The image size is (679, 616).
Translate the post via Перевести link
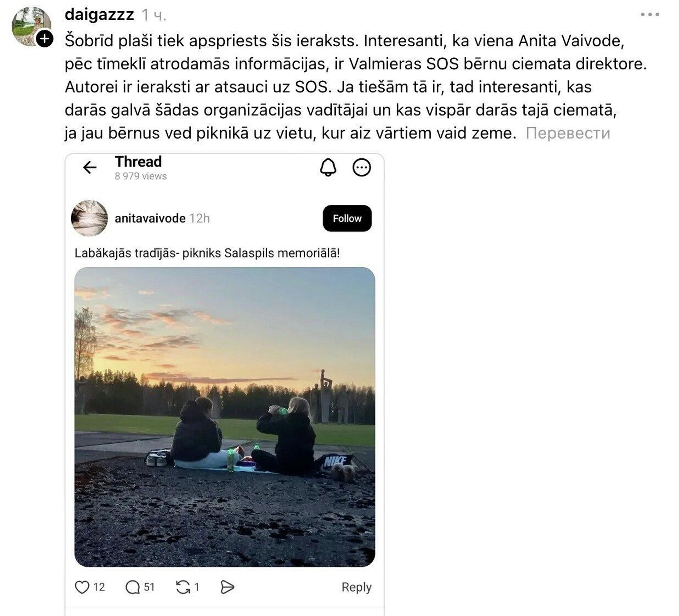coord(568,133)
